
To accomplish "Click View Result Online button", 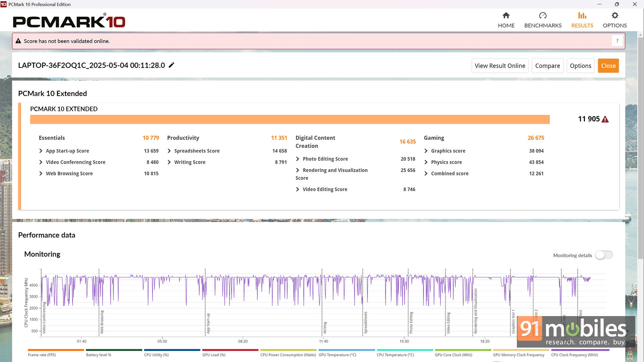I will [500, 66].
